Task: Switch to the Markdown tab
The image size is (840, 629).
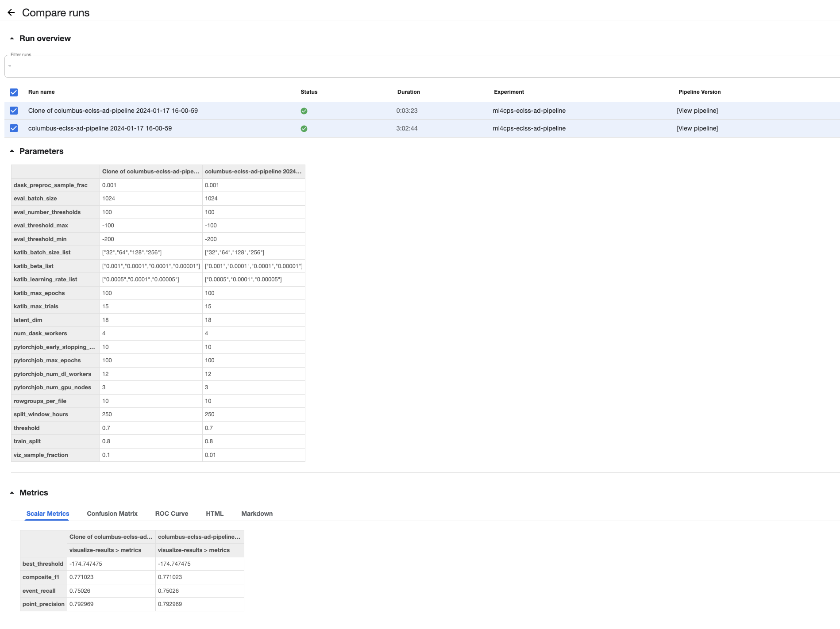Action: [x=257, y=514]
